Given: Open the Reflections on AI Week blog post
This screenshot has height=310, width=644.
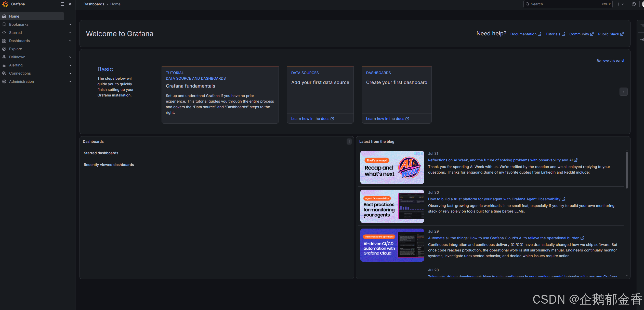Looking at the screenshot, I should click(503, 160).
